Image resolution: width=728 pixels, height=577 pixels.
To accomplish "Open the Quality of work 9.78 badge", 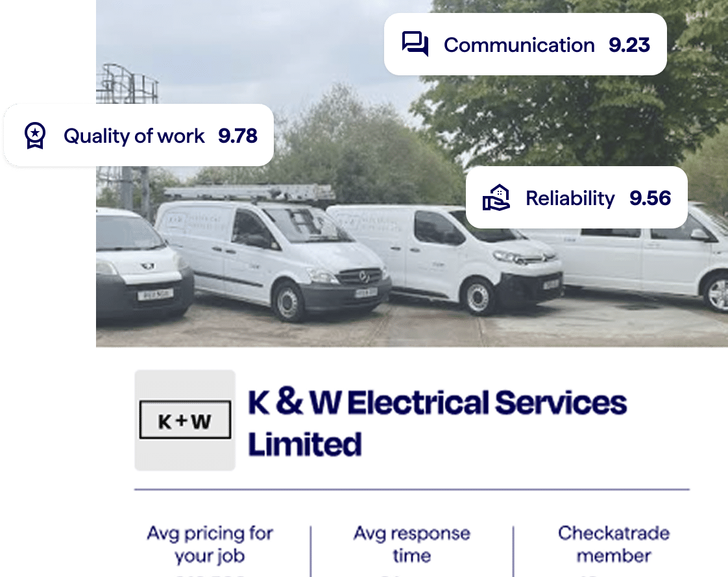I will 138,135.
